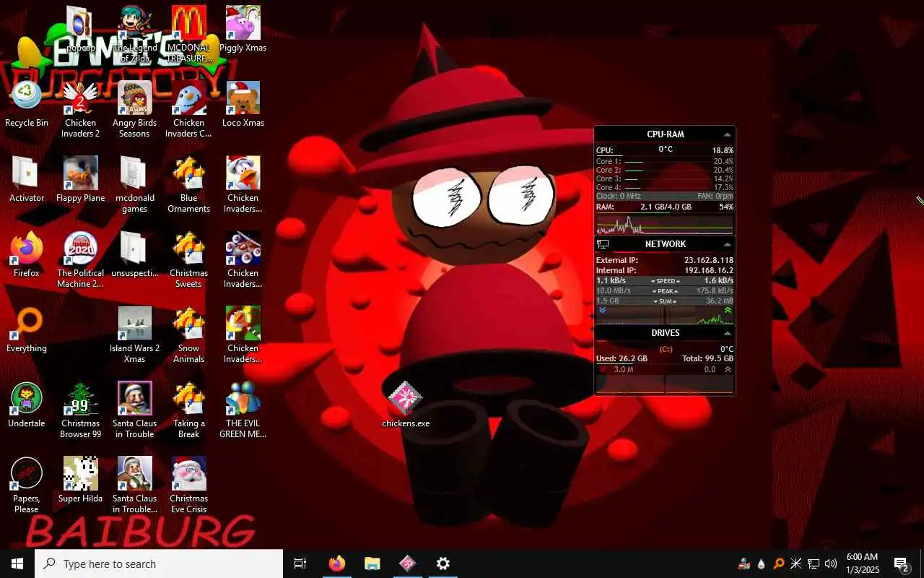Select the Everything search shortcut
The height and width of the screenshot is (578, 924).
27,329
